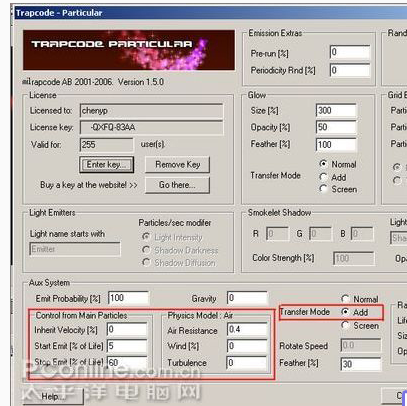Click the Air Resistance field
Screen dimensions: 407x406
(247, 330)
